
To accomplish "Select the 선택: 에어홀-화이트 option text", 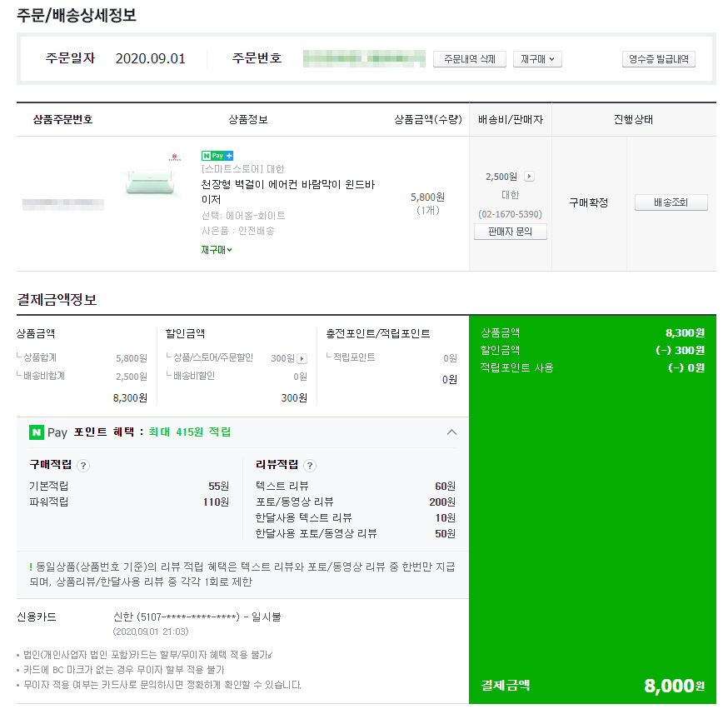I will click(x=243, y=216).
